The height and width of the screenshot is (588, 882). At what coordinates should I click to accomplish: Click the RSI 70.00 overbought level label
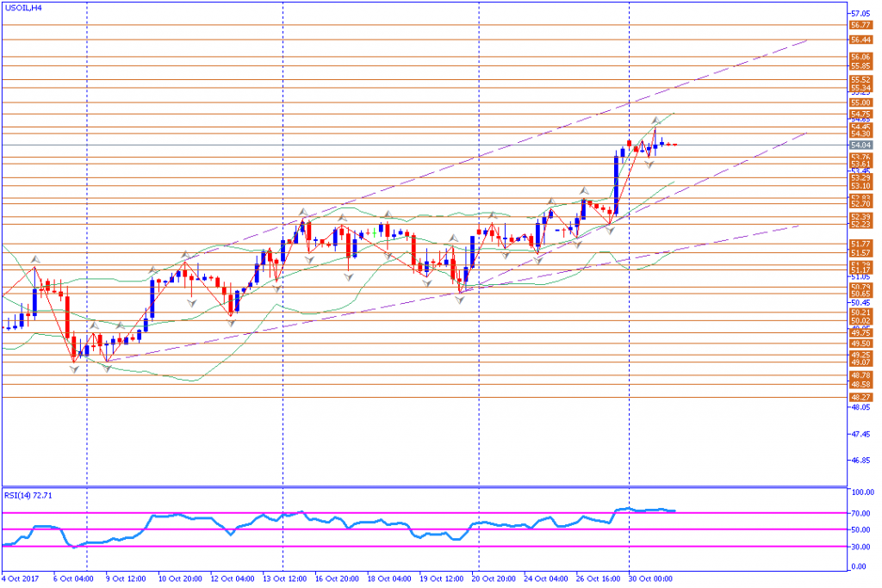(862, 513)
